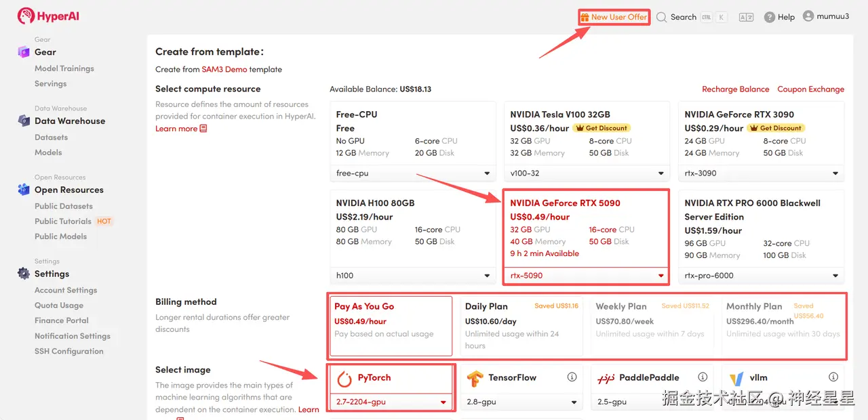The width and height of the screenshot is (868, 420).
Task: Click the Coupon Exchange link
Action: 810,89
